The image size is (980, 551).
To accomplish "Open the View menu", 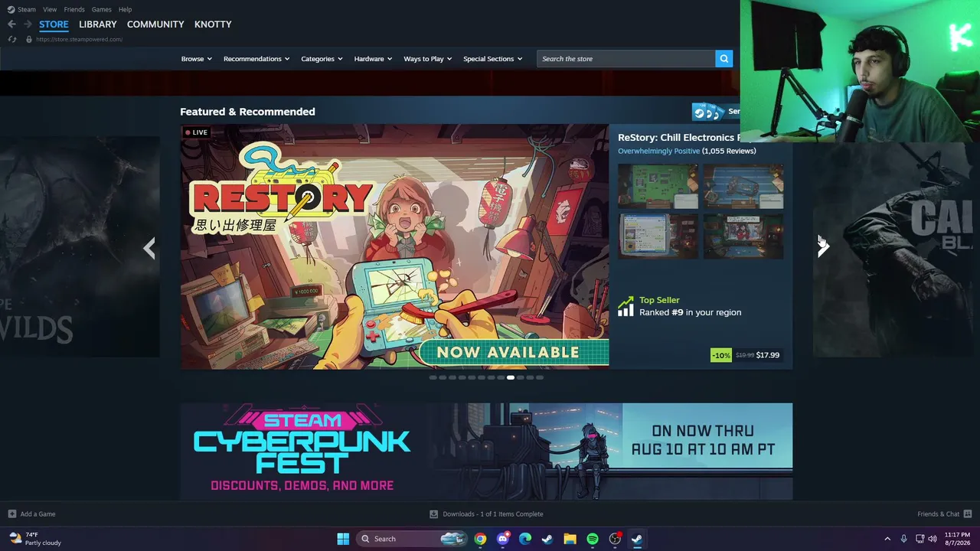I will pyautogui.click(x=50, y=9).
